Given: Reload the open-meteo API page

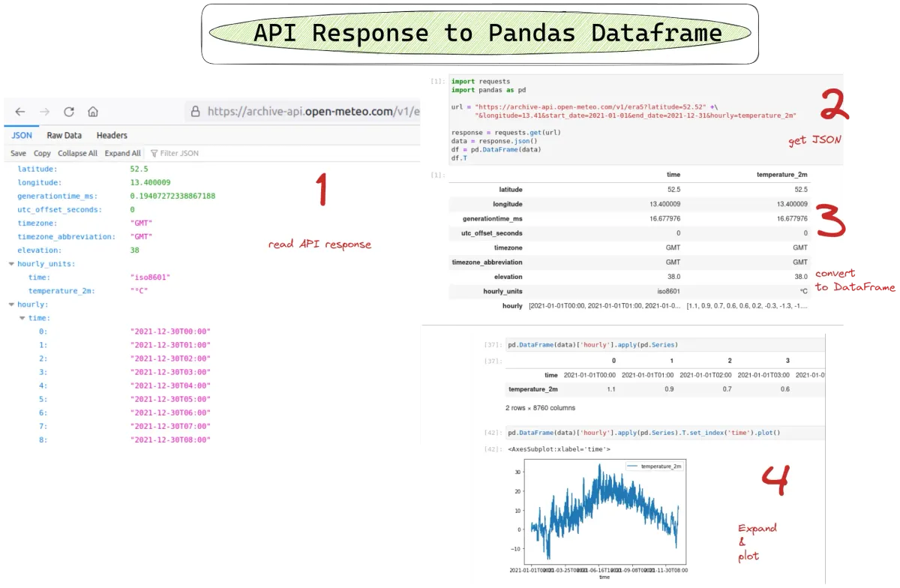Looking at the screenshot, I should click(x=68, y=112).
